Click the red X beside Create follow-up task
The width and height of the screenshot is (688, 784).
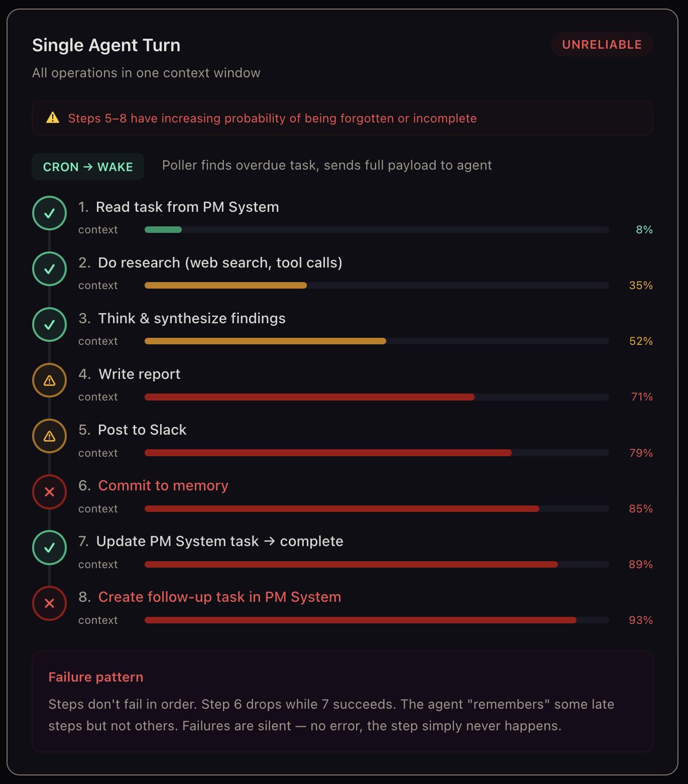coord(50,603)
